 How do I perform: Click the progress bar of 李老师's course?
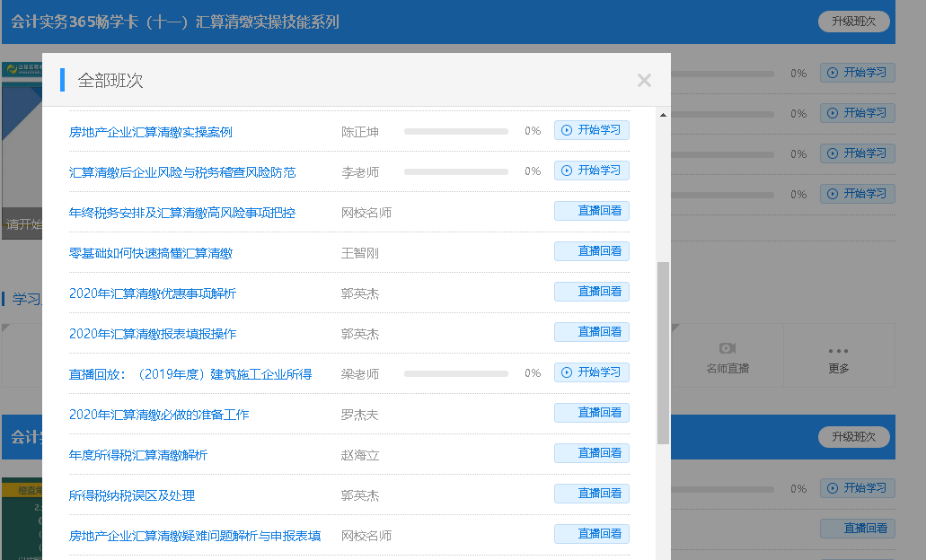point(455,171)
